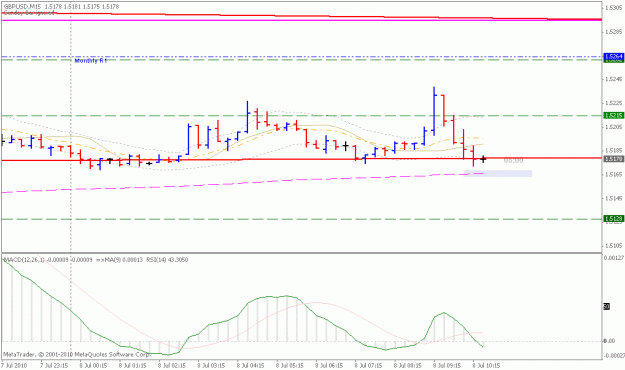The image size is (625, 370).
Task: Click the 1.5205 price axis label
Action: [614, 127]
